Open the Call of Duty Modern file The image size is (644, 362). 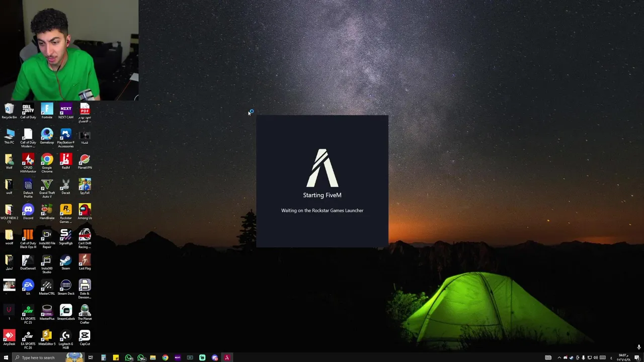click(x=28, y=138)
